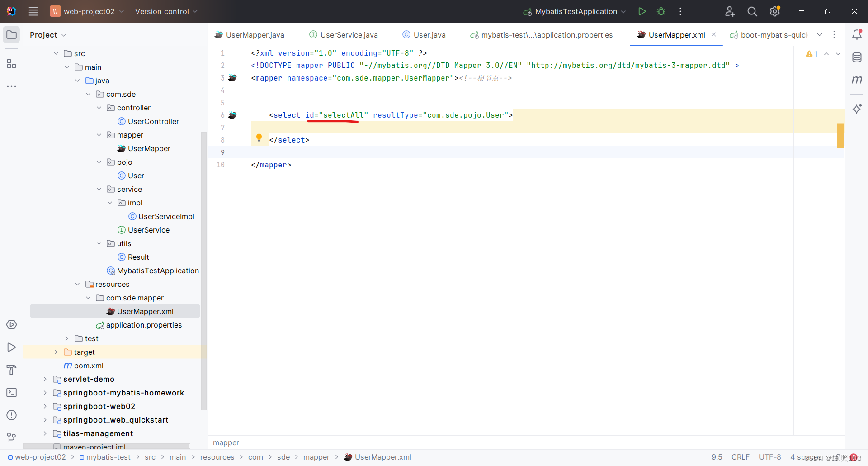Collapse the resources folder

(x=77, y=284)
